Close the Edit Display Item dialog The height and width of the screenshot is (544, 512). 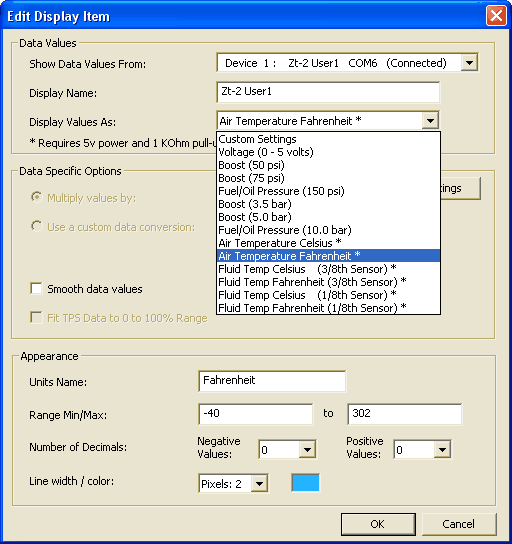(x=496, y=16)
